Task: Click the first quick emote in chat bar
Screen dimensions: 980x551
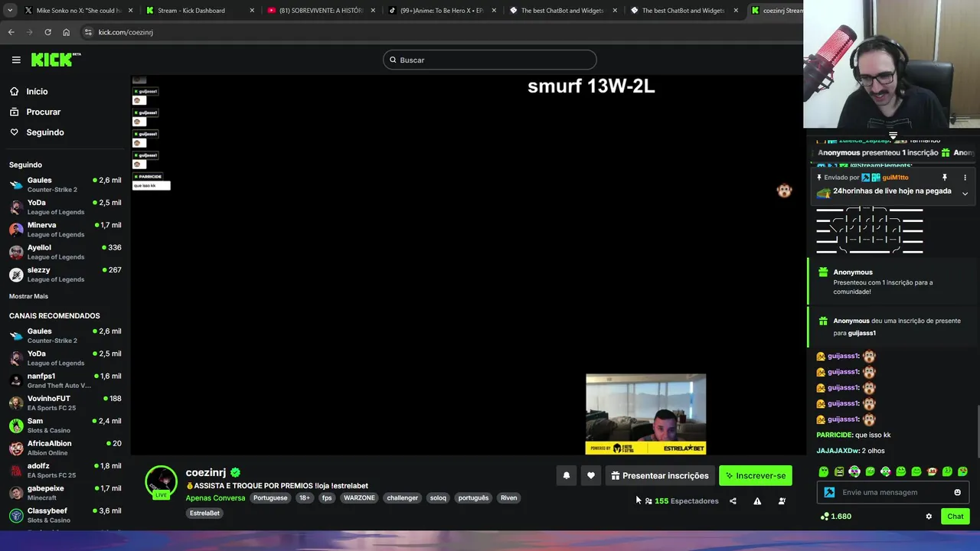Action: 823,471
